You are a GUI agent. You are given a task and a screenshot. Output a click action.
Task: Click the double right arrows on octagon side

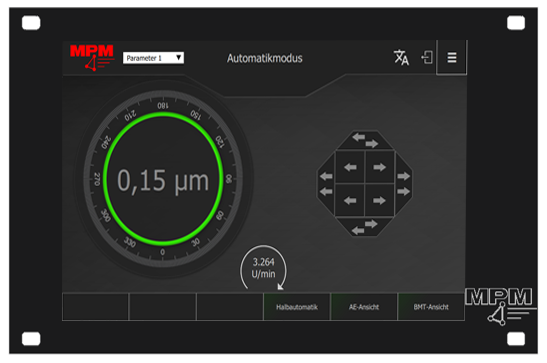point(404,184)
